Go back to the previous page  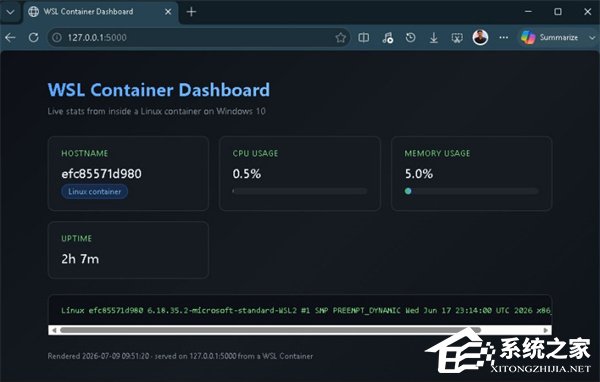10,38
